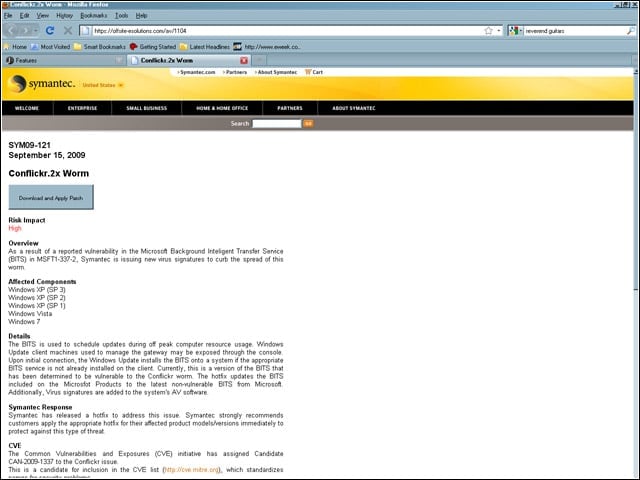Close the Conflickr.2x Worm tab
Viewport: 640px width, 480px height.
pyautogui.click(x=244, y=60)
